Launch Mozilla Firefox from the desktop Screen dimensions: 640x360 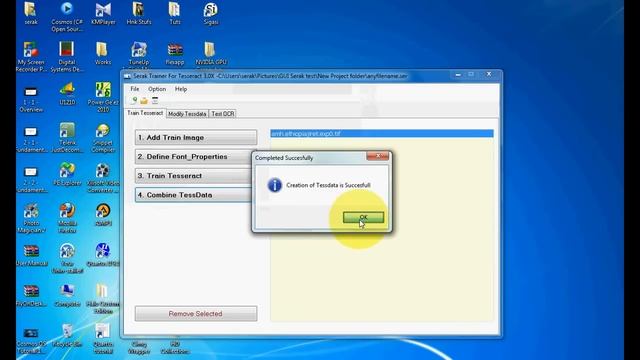pyautogui.click(x=67, y=218)
